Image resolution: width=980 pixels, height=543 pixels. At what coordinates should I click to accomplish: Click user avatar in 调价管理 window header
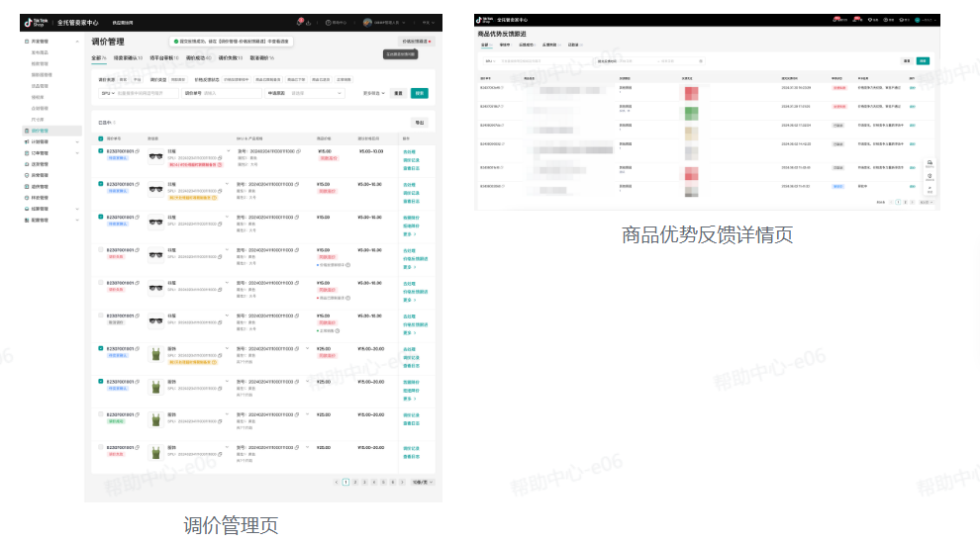click(x=367, y=23)
